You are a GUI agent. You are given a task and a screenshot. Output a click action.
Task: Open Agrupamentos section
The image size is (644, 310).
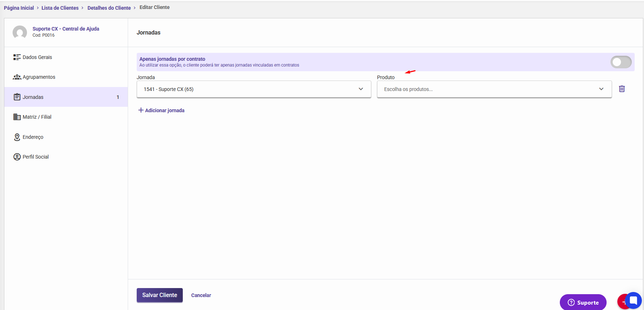click(x=66, y=77)
